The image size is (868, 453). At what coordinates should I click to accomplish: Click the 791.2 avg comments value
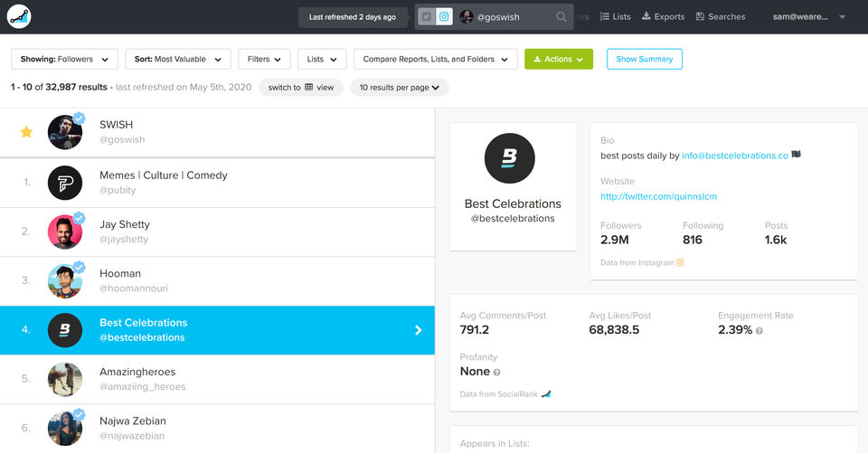point(475,329)
